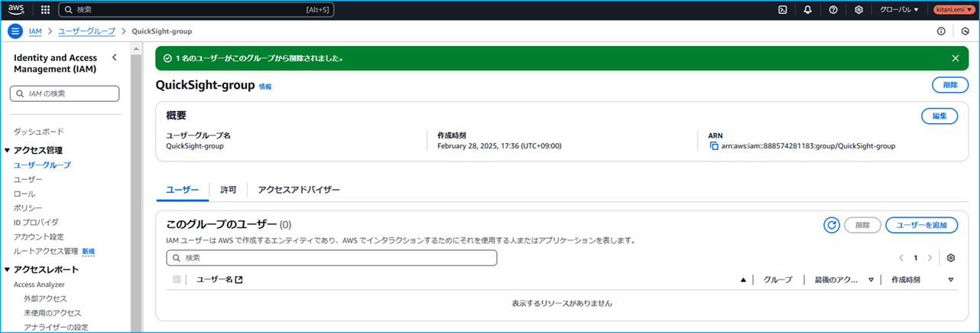Screen dimensions: 980x333
Task: Open the services grid menu
Action: pos(45,10)
